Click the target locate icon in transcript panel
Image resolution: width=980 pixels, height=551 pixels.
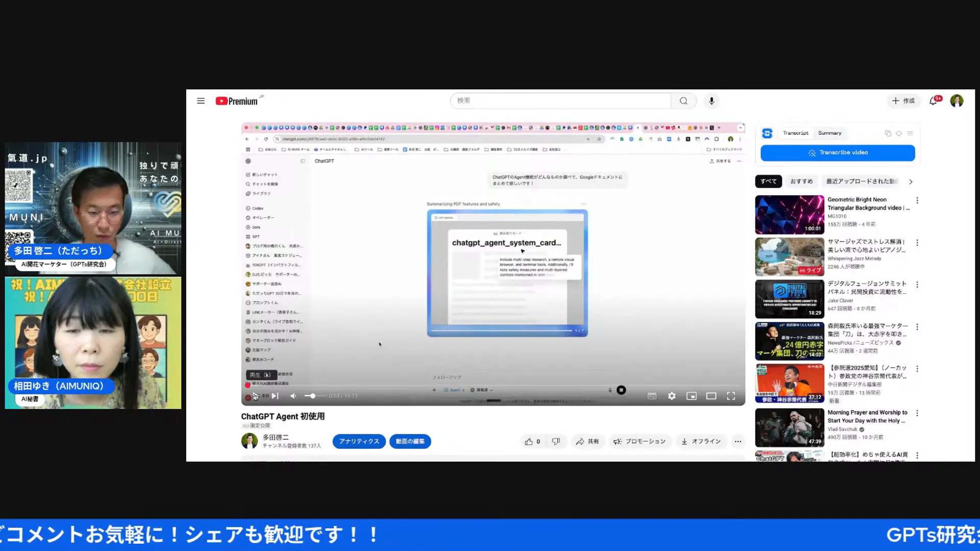click(899, 133)
